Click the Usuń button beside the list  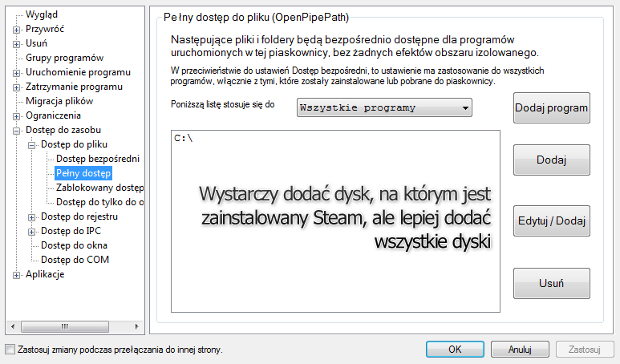pyautogui.click(x=552, y=283)
